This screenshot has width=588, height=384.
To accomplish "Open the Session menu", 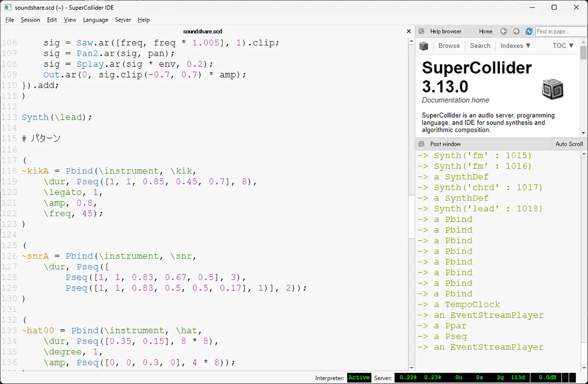I will coord(30,20).
